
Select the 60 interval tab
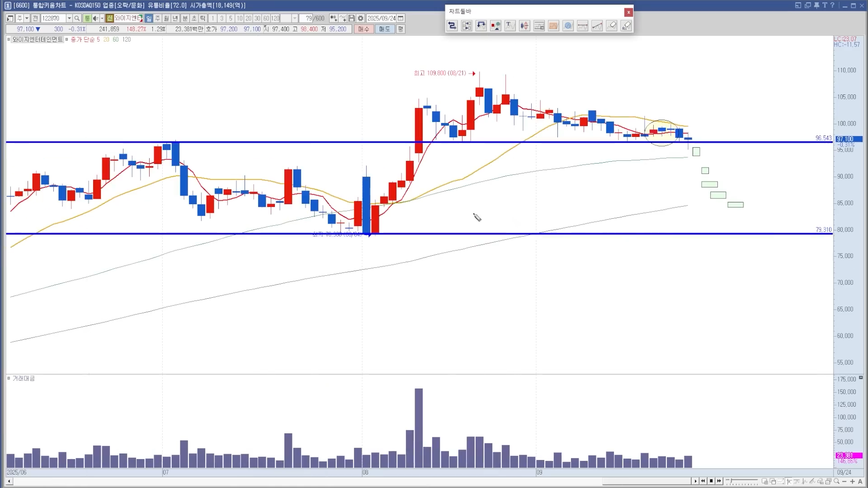[x=266, y=19]
